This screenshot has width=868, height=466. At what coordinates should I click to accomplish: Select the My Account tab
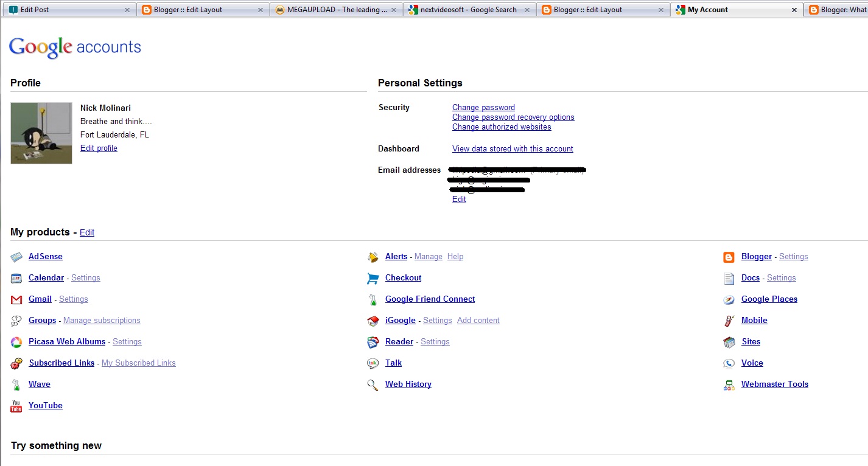[x=737, y=10]
